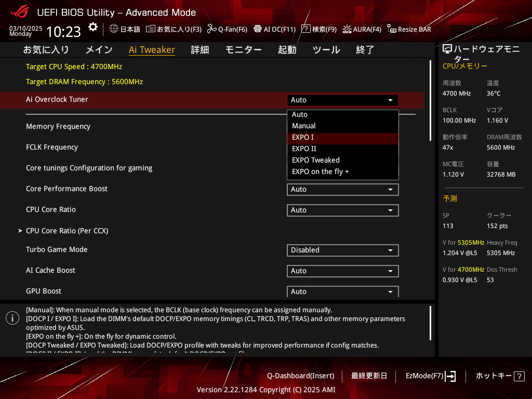Screen dimensions: 532x399
Task: Launch AI OC brain icon
Action: pos(258,29)
